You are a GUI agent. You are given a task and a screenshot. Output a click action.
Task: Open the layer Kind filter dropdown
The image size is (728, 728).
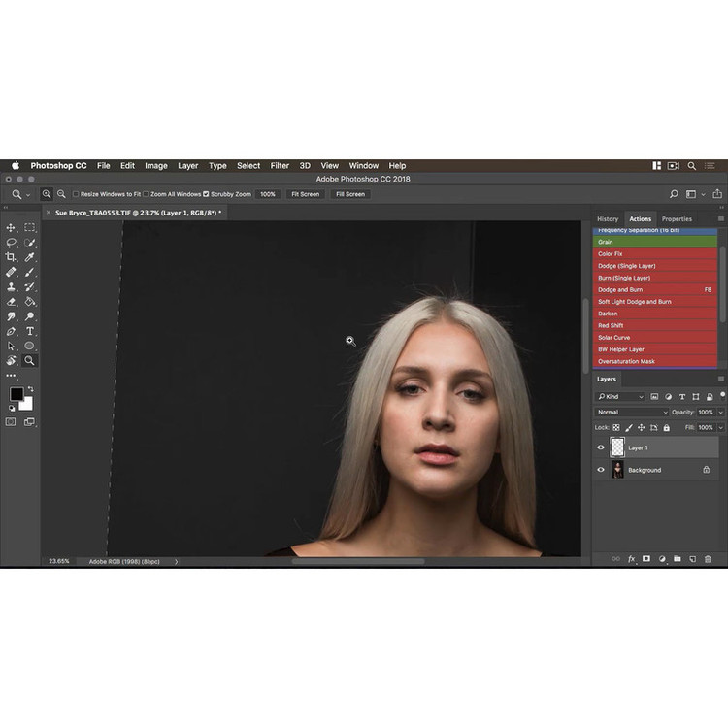(621, 397)
